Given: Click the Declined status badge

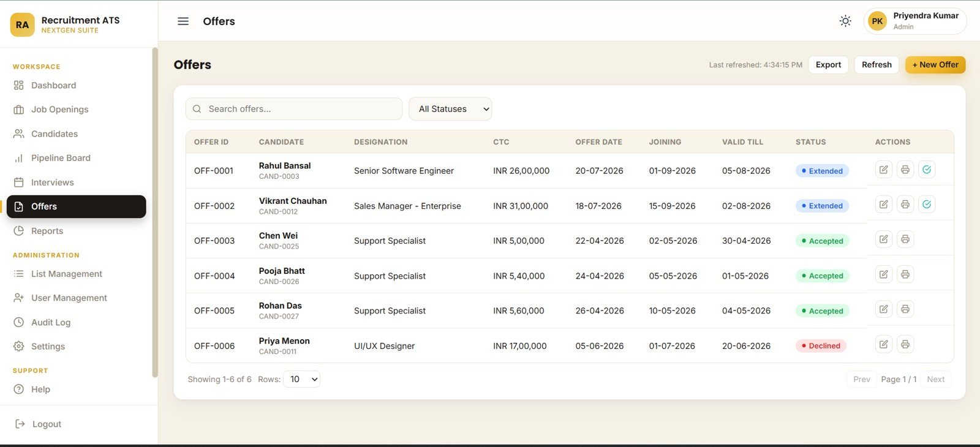Looking at the screenshot, I should coord(821,346).
